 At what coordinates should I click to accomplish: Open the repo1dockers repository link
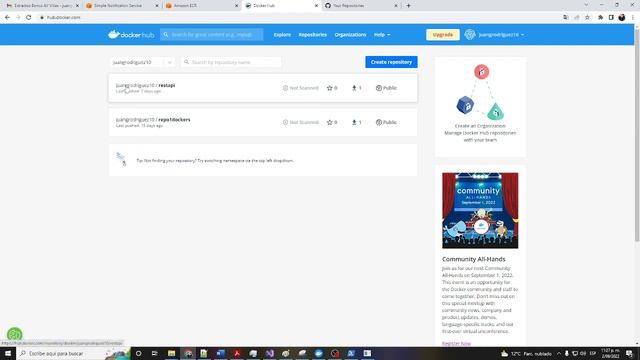[153, 120]
